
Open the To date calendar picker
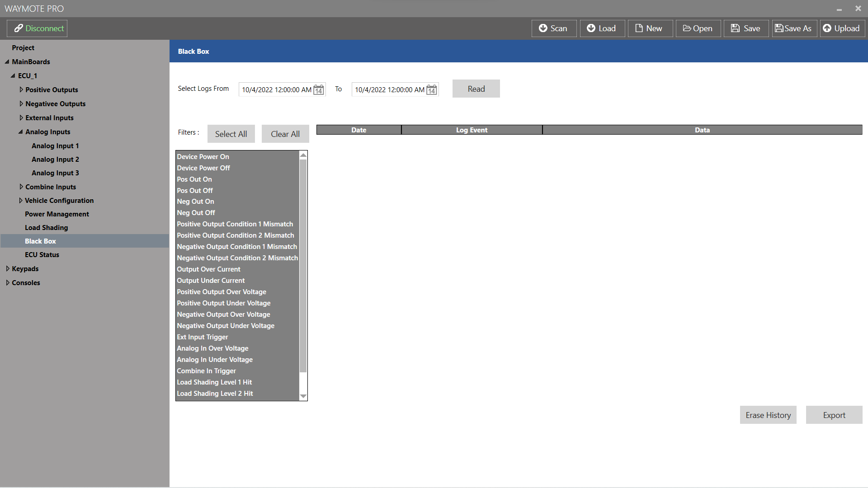[x=432, y=89]
